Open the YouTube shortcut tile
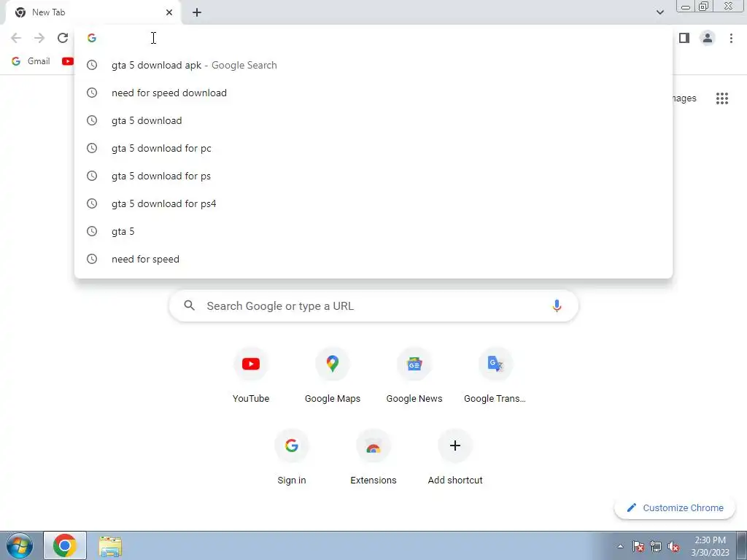Viewport: 747px width, 560px height. pos(251,376)
